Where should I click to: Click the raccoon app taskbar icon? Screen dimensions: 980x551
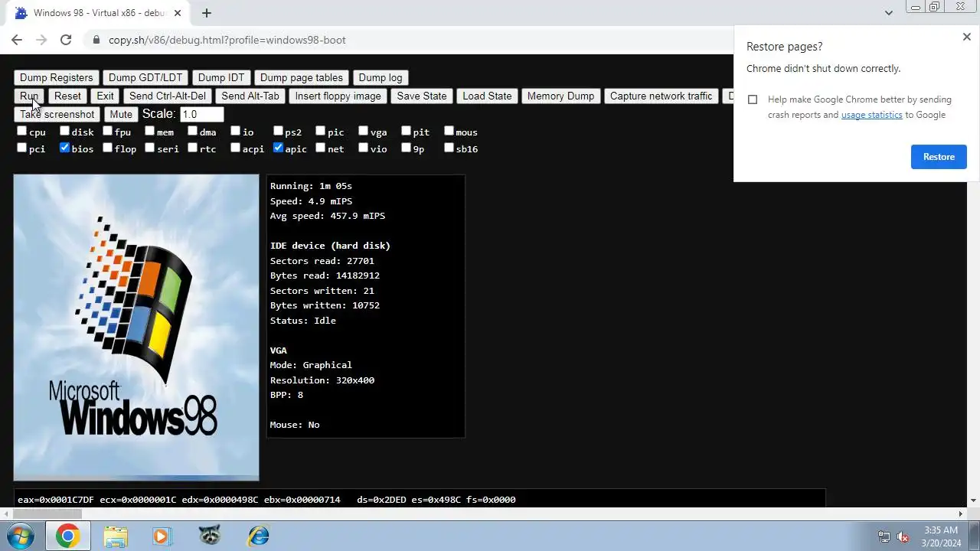pos(210,536)
